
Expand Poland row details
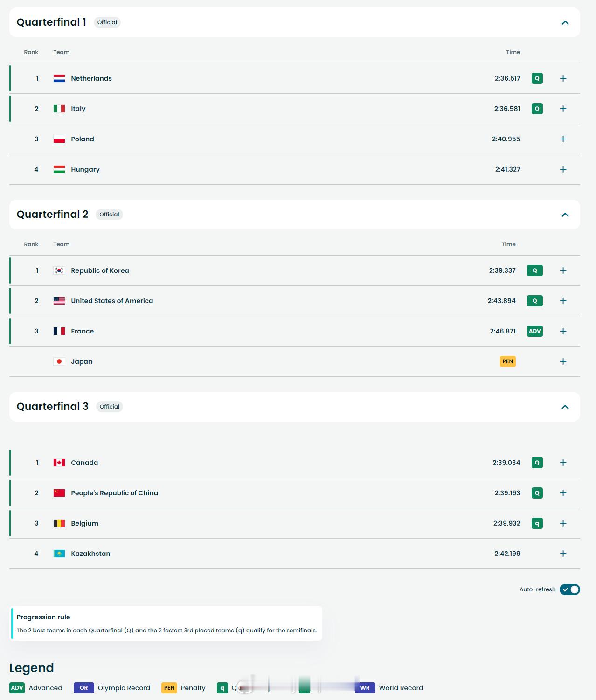563,139
